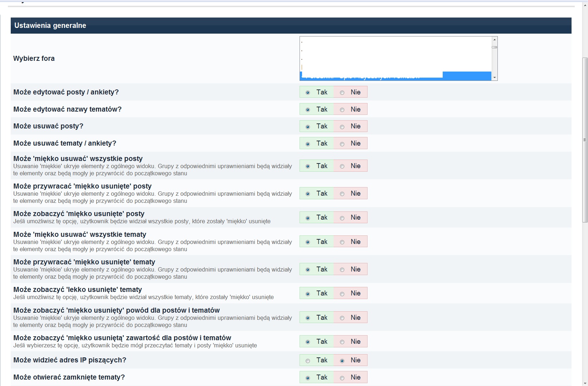Set przywracać 'miękko usunięte' posty to Nie
The image size is (588, 386).
[342, 194]
